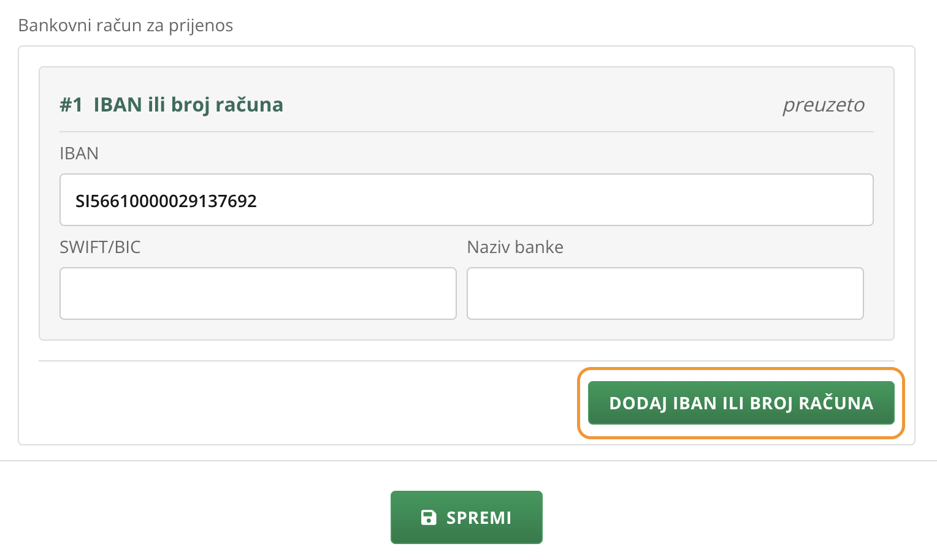Focus the Naziv banke input field
The image size is (937, 560).
(x=665, y=293)
